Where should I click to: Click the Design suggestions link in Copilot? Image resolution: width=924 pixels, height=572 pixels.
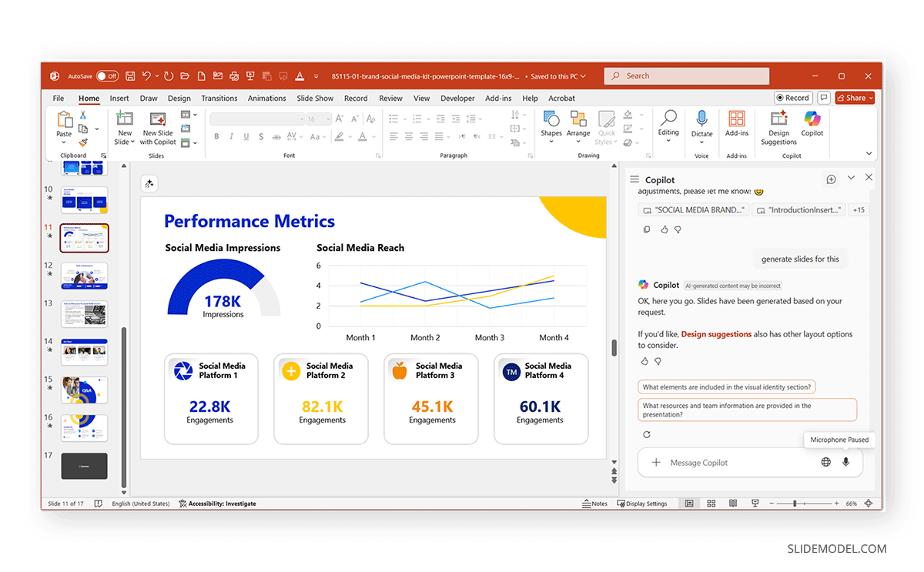pos(716,334)
